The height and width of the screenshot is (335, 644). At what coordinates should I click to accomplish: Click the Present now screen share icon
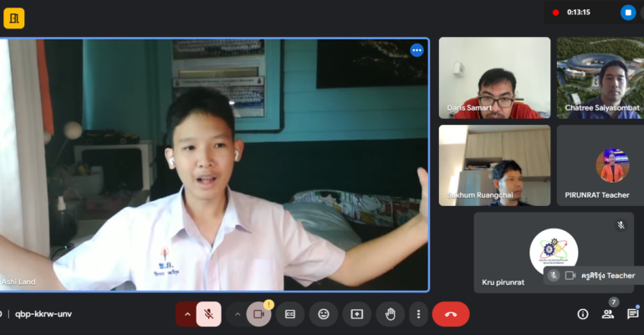357,314
